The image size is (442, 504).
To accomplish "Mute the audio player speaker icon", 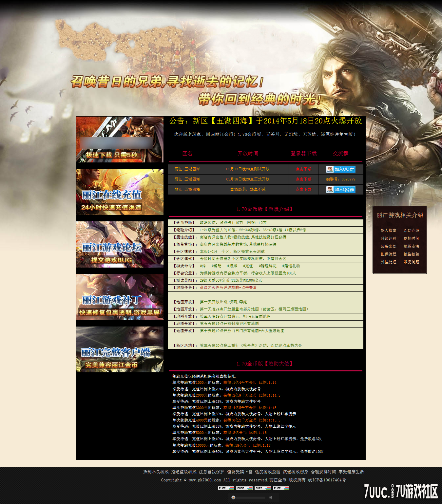I will point(271,498).
